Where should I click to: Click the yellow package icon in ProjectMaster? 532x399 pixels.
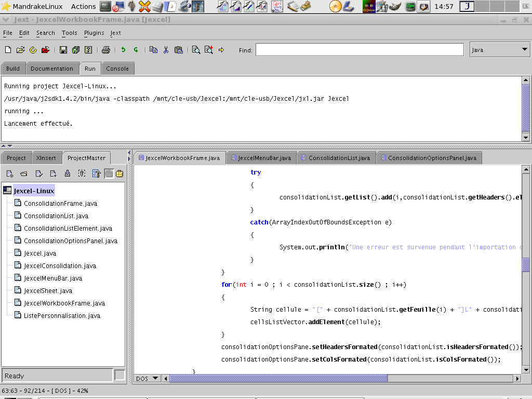pyautogui.click(x=119, y=174)
